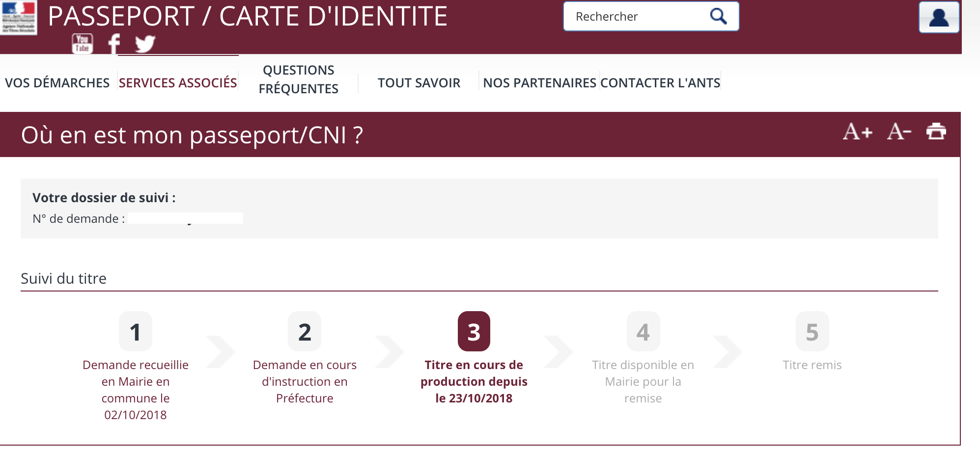Click the Twitter bird icon
This screenshot has width=980, height=451.
[145, 44]
